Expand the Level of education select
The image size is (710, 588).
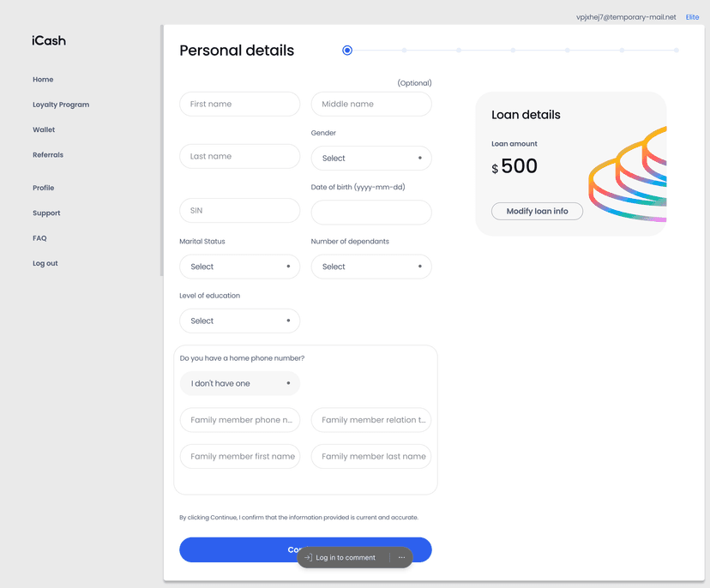pyautogui.click(x=239, y=321)
